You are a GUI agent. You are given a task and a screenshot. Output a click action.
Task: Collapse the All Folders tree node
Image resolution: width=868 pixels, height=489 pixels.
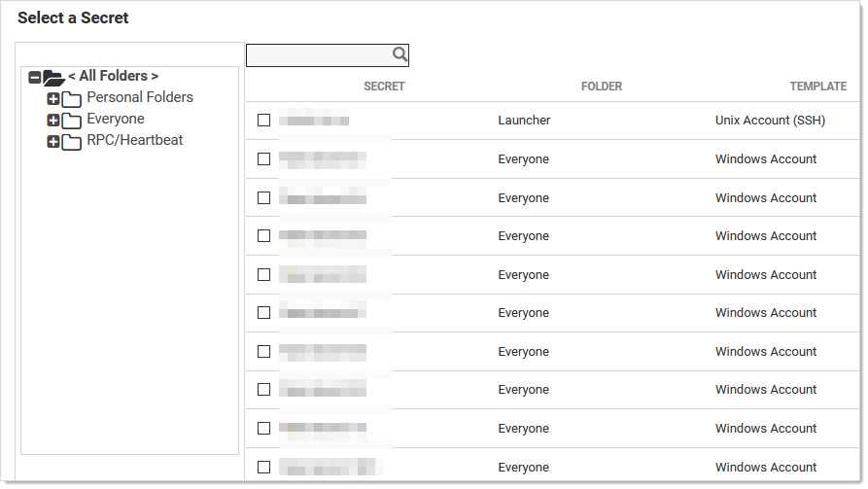tap(35, 77)
